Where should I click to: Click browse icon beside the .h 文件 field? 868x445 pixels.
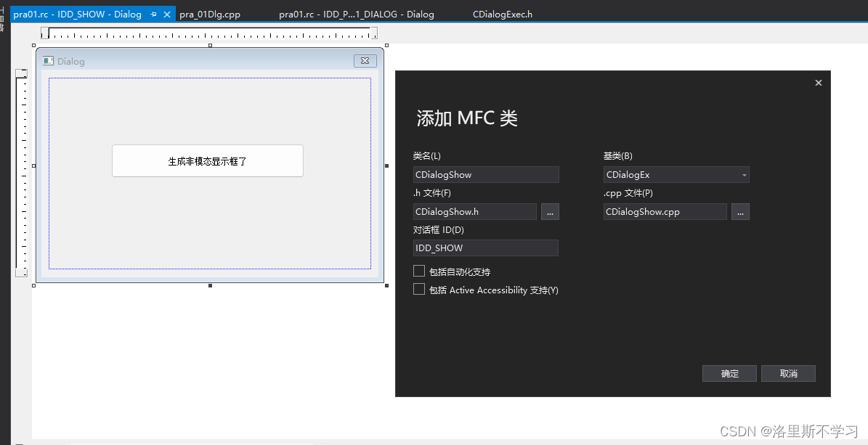pyautogui.click(x=550, y=211)
